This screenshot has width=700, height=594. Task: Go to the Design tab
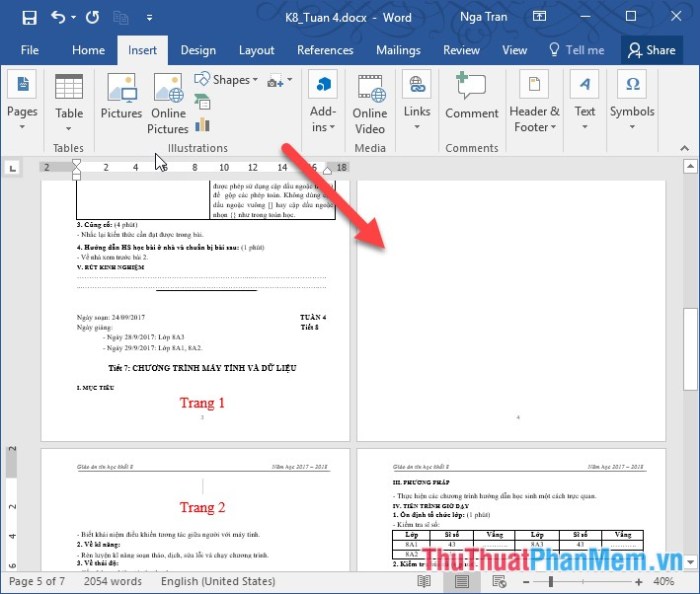[x=198, y=50]
